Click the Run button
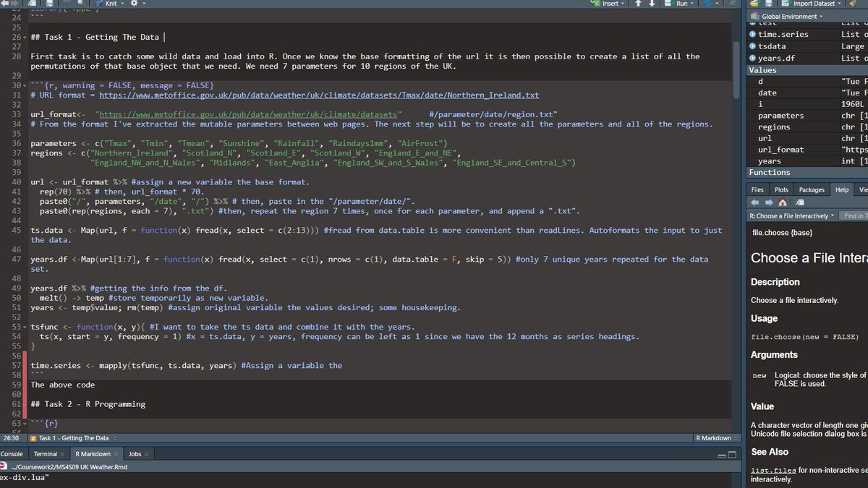 677,4
